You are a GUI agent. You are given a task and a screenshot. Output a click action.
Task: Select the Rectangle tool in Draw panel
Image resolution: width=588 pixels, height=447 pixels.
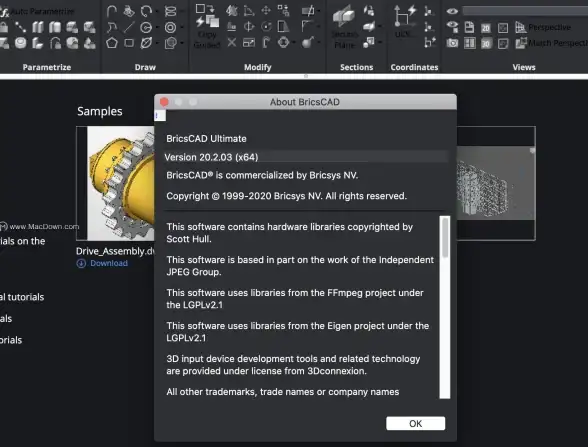pos(129,43)
